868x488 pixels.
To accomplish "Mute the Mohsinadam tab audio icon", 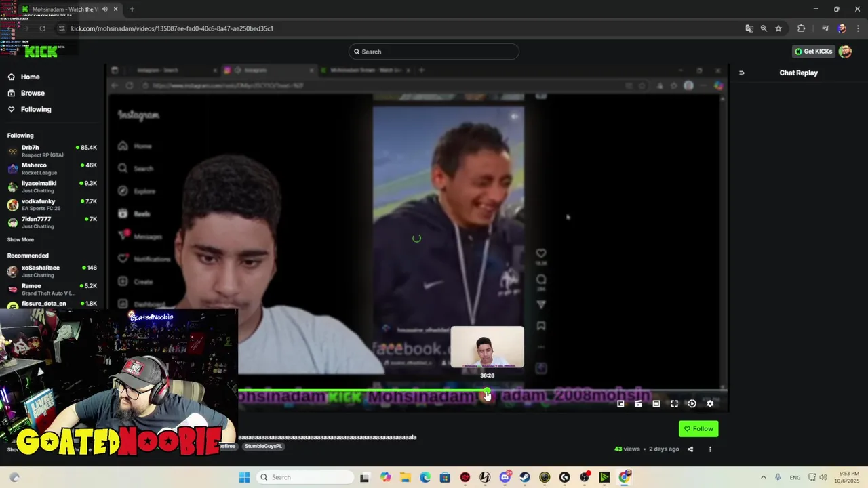I will [104, 9].
